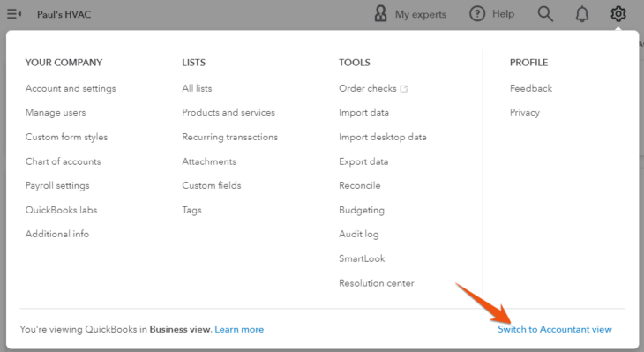This screenshot has height=352, width=644.
Task: Click the Settings gear icon
Action: click(x=618, y=14)
